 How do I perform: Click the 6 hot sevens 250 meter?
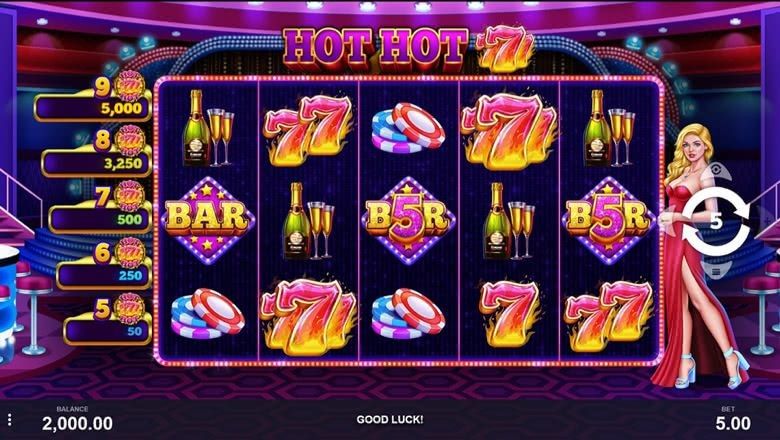(x=104, y=266)
